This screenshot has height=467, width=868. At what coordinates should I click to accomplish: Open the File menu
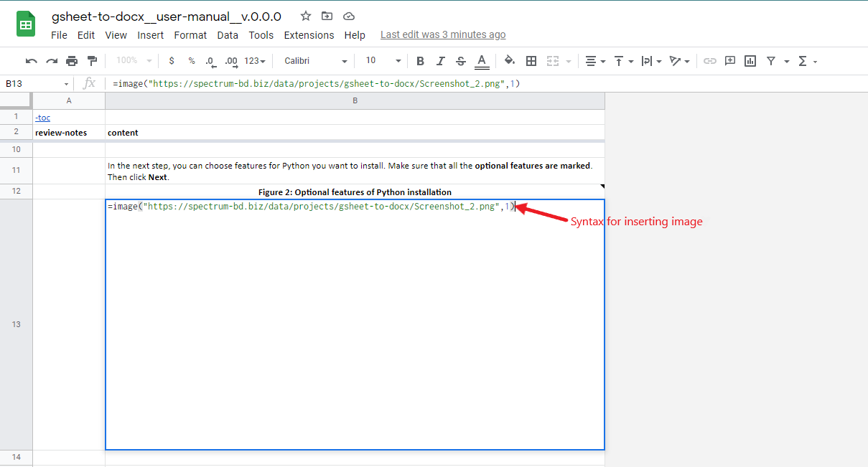tap(59, 35)
